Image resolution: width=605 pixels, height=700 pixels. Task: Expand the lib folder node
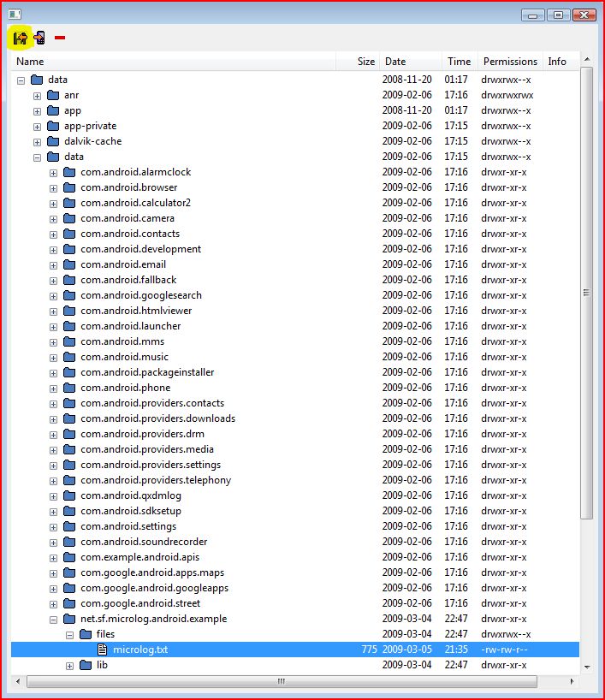[x=69, y=666]
